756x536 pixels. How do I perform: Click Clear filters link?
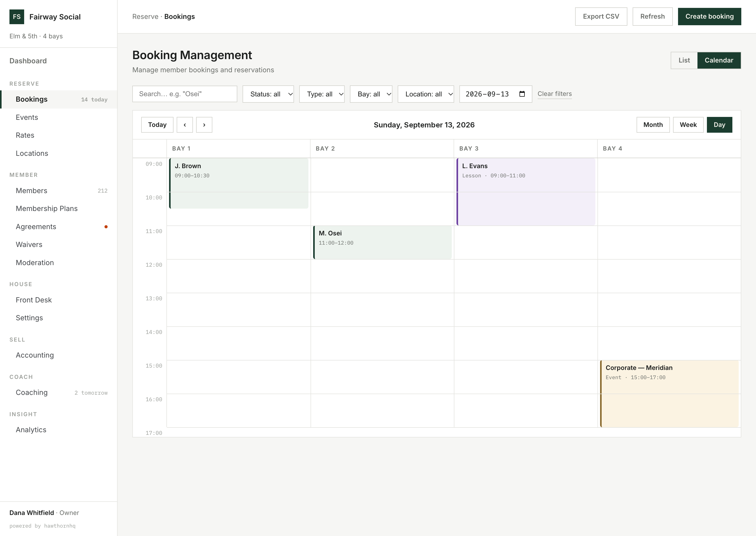(x=555, y=94)
